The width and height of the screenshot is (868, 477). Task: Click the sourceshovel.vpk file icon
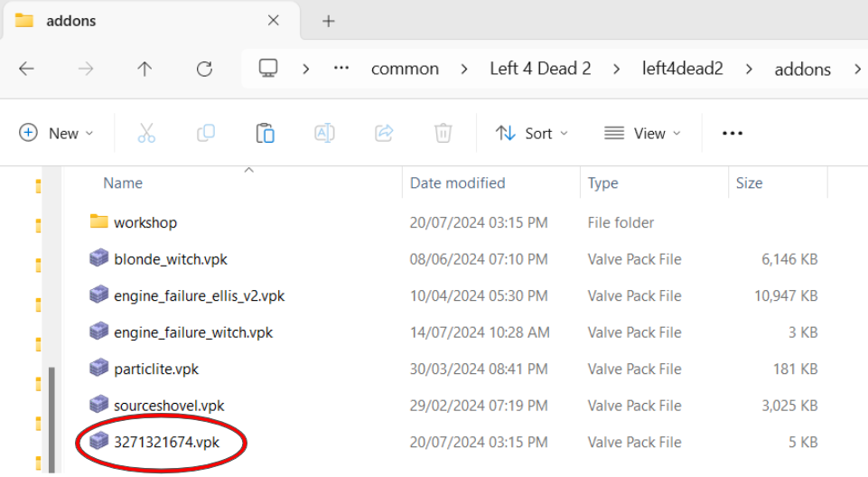pos(99,404)
